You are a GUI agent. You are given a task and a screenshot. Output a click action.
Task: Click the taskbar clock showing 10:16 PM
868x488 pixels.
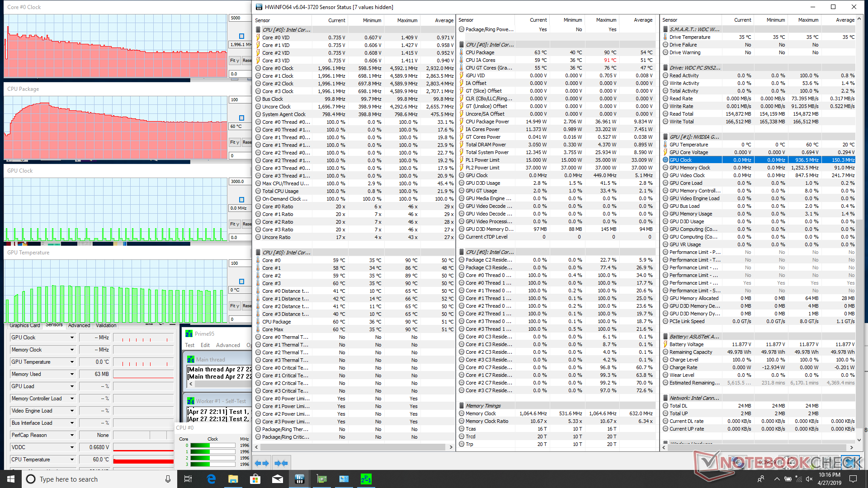click(x=830, y=479)
